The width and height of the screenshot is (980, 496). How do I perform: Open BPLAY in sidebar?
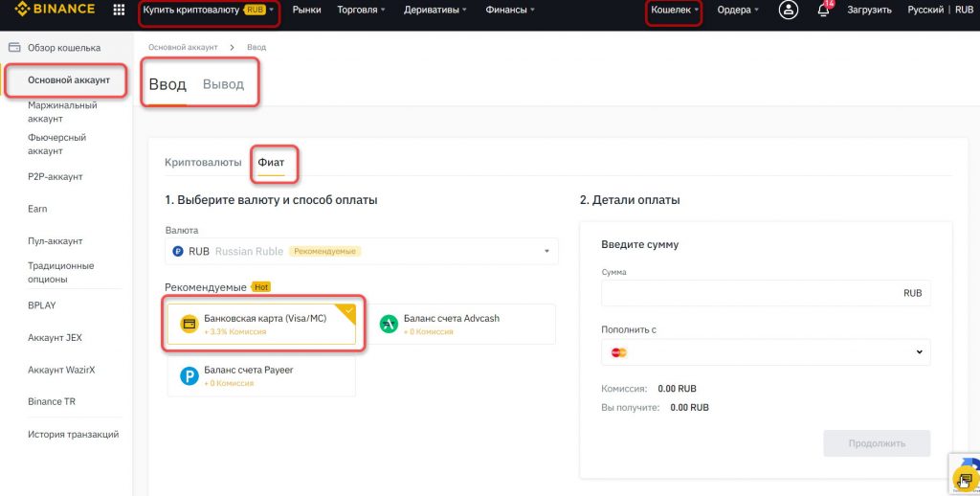pyautogui.click(x=42, y=305)
